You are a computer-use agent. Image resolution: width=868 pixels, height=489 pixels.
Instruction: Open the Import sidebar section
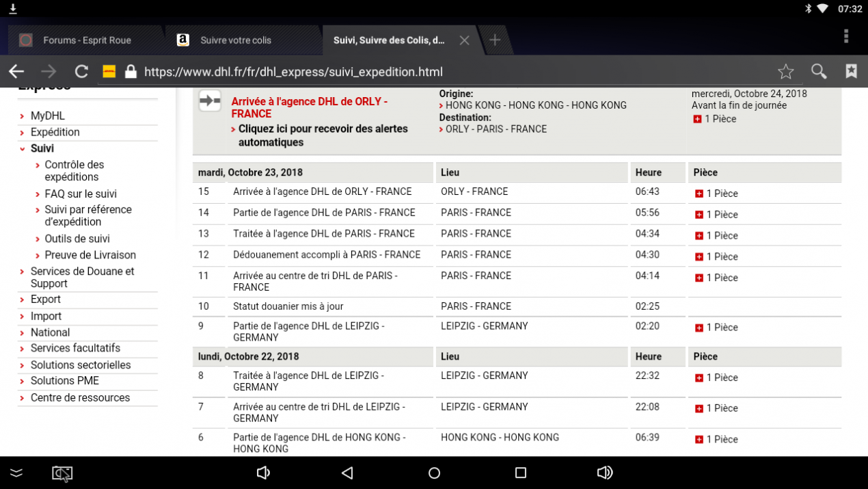[x=46, y=316]
